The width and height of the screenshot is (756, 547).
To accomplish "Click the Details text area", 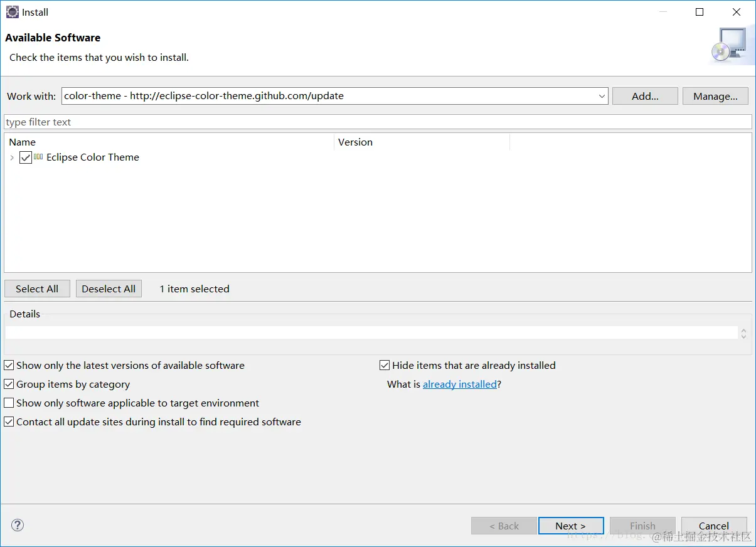I will pos(371,332).
